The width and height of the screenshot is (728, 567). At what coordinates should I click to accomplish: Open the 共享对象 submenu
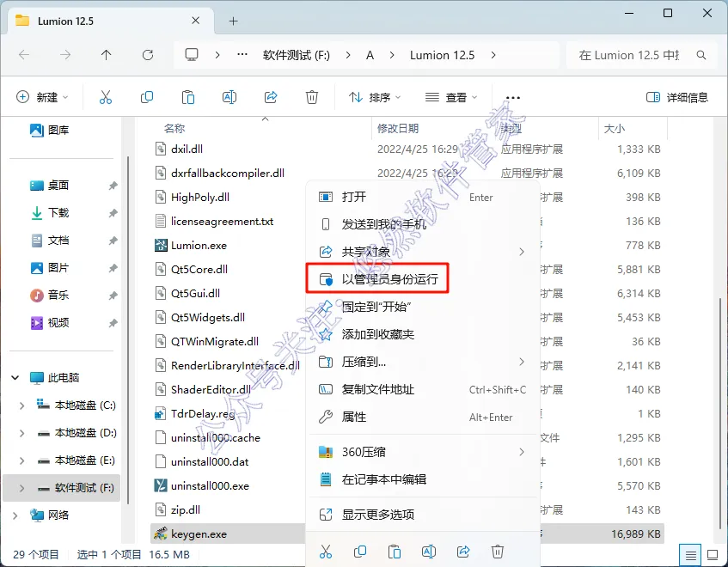click(423, 252)
